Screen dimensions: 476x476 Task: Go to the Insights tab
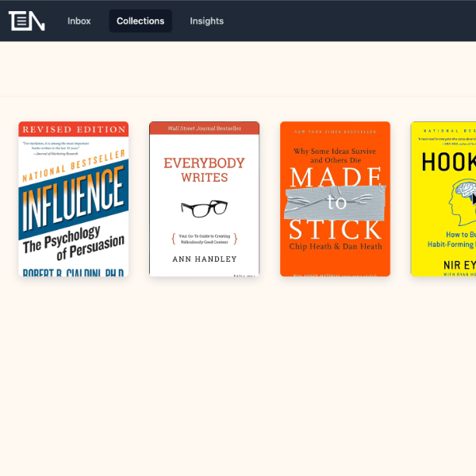pyautogui.click(x=207, y=21)
